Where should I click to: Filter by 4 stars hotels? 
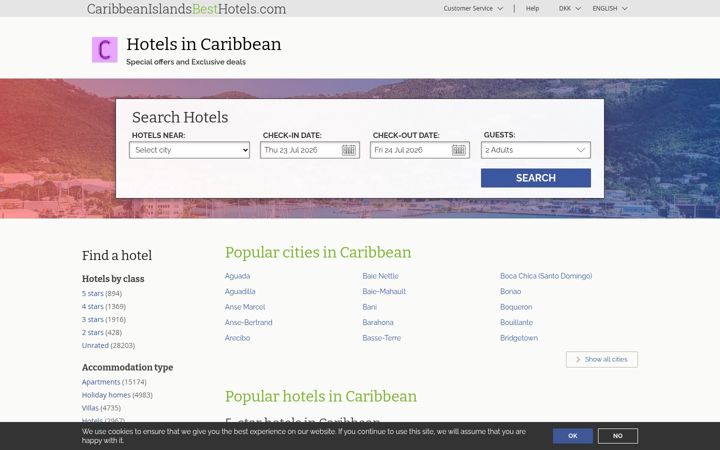(93, 306)
